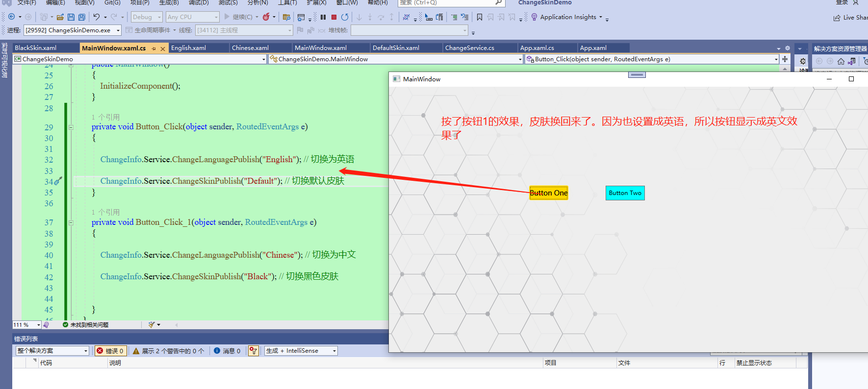
Task: Restart the debug session icon
Action: pos(345,17)
